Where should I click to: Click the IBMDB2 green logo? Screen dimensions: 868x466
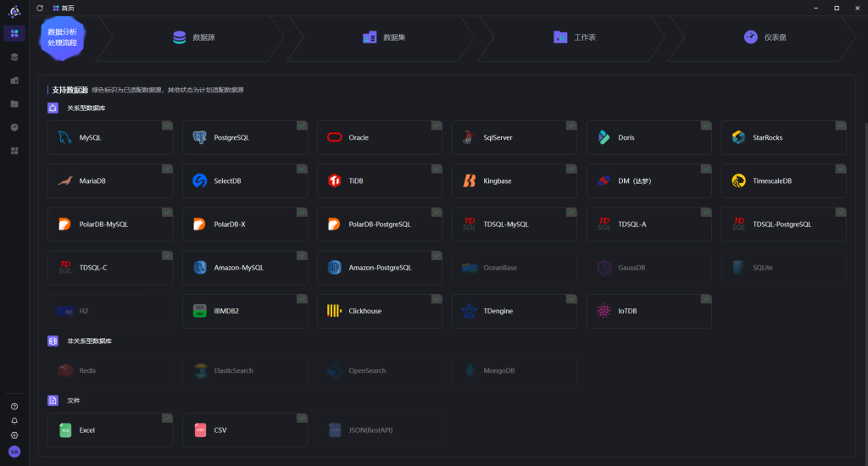200,310
